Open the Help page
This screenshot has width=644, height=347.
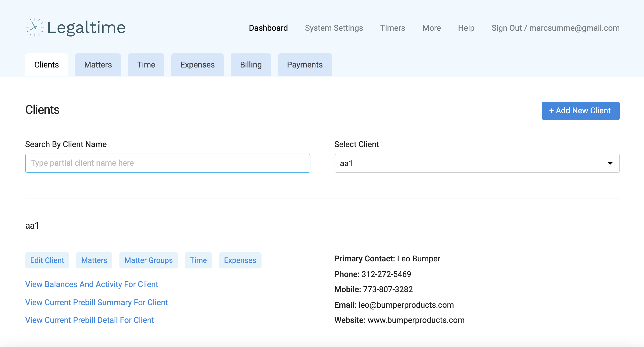coord(466,28)
